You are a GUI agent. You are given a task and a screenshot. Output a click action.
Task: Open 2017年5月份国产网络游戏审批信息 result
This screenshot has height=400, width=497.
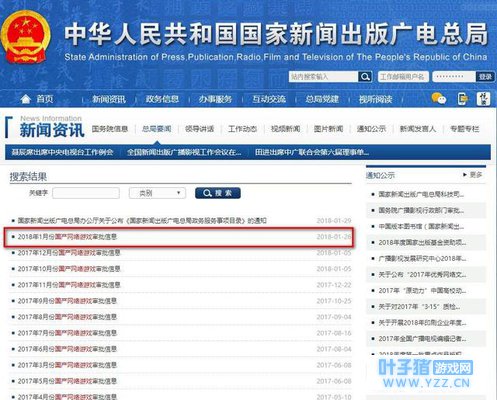coord(67,381)
